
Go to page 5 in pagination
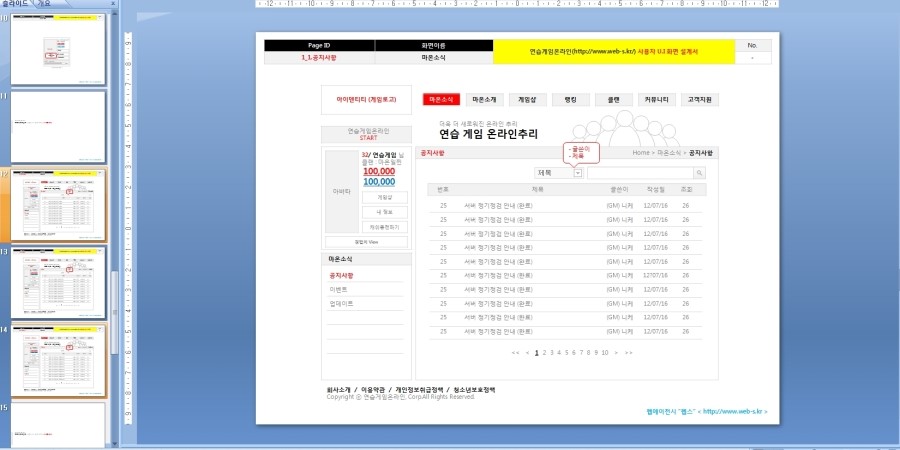[566, 353]
